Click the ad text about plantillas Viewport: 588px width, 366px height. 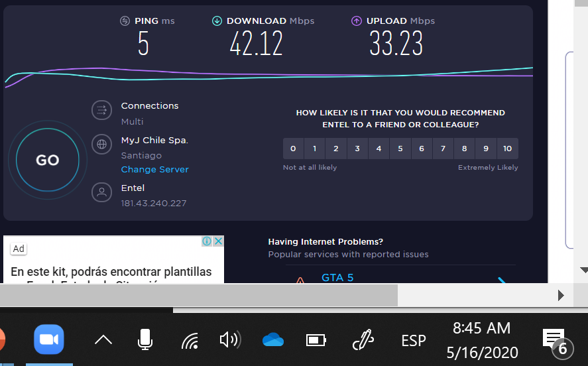[111, 271]
